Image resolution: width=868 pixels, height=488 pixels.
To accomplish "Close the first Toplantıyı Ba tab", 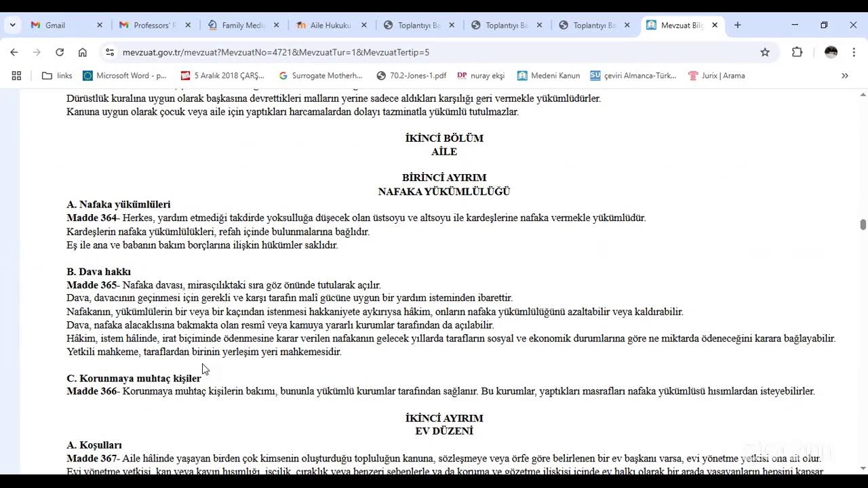I will (452, 25).
